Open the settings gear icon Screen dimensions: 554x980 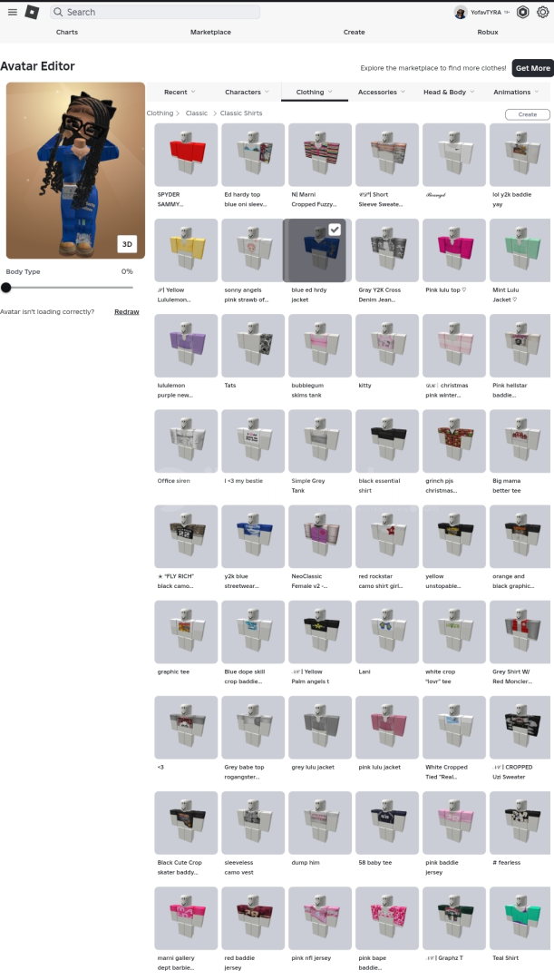pyautogui.click(x=542, y=12)
